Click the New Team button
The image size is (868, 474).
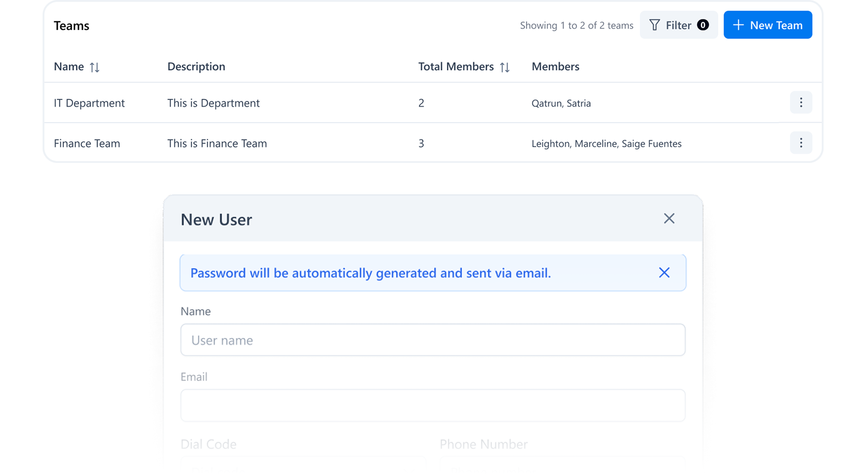[768, 25]
